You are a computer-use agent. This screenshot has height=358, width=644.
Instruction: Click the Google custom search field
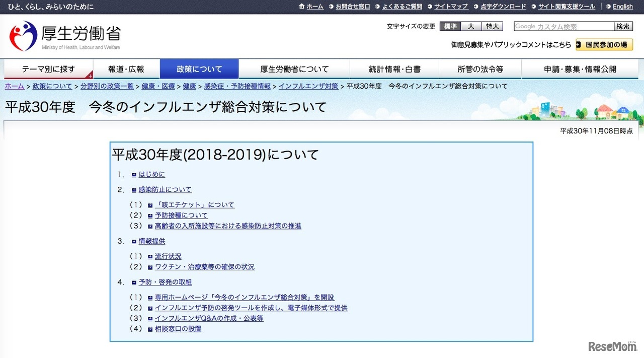pyautogui.click(x=563, y=27)
